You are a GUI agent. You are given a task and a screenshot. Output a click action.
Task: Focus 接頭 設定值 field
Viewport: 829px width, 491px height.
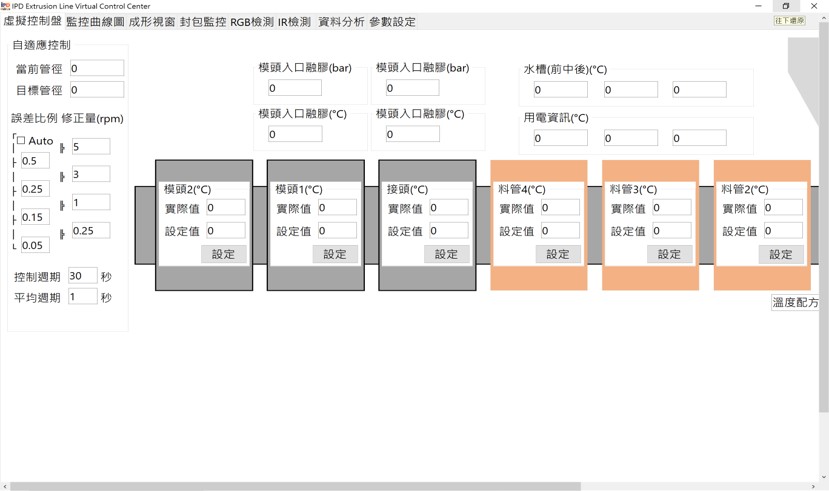(x=449, y=230)
